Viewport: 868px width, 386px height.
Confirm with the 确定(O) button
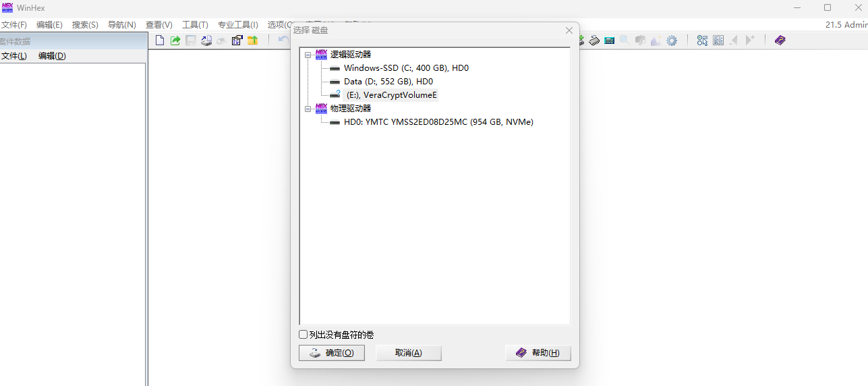pyautogui.click(x=332, y=353)
